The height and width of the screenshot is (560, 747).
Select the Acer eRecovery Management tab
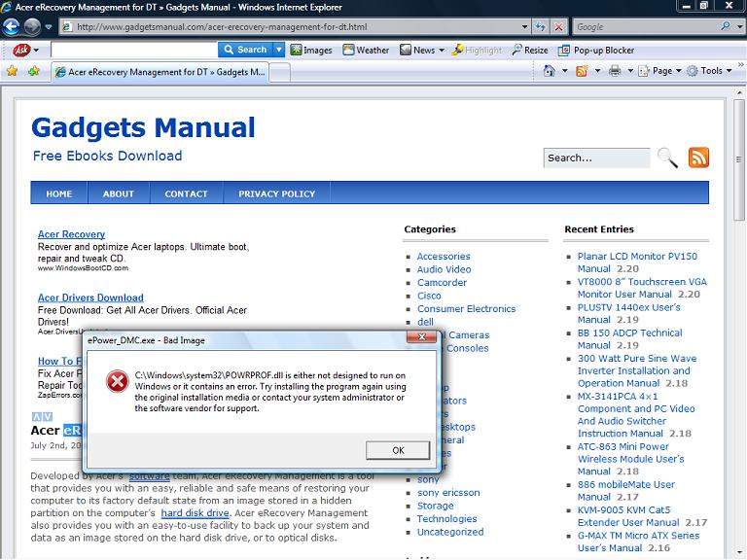click(x=160, y=72)
